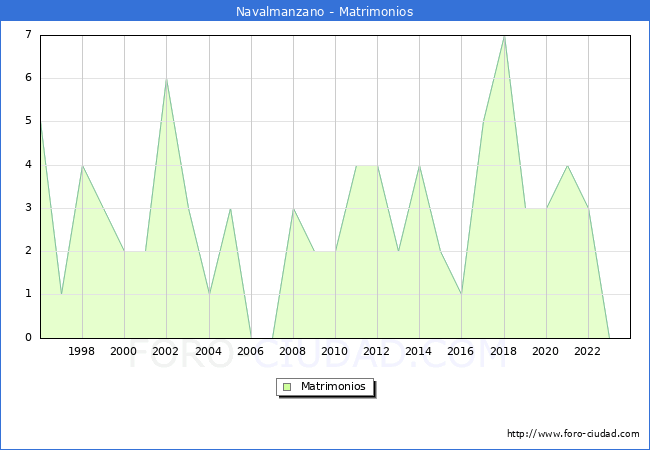This screenshot has height=450, width=650.
Task: Click the 2008 x-axis label
Action: pyautogui.click(x=293, y=351)
